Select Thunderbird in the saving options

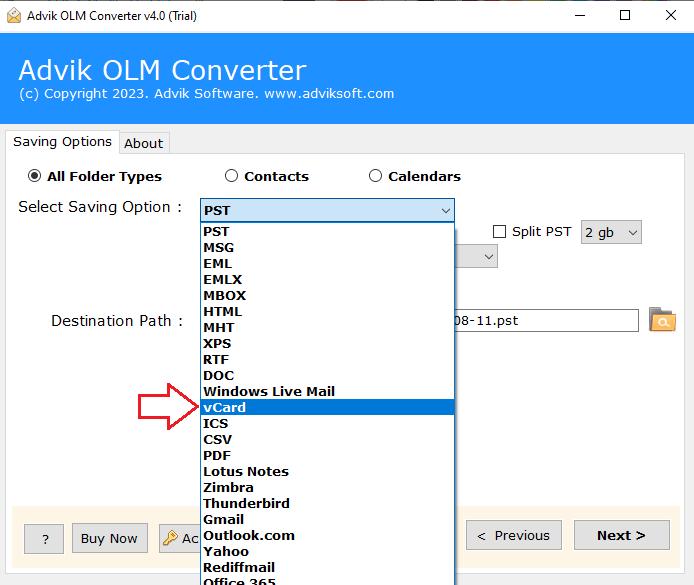[x=328, y=503]
